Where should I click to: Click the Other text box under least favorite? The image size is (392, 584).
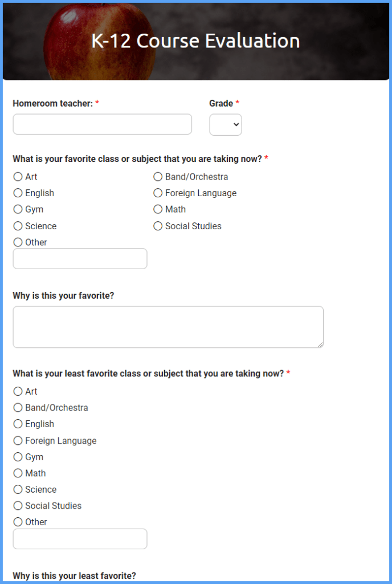[x=80, y=538]
